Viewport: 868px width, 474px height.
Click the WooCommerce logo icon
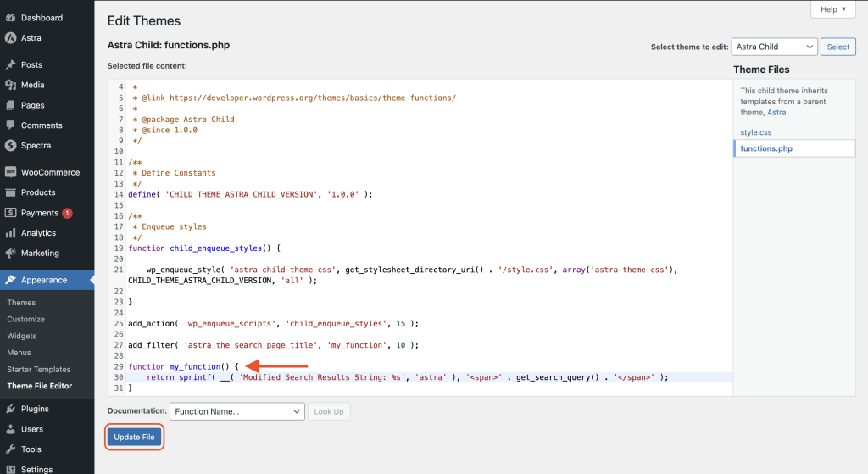point(10,172)
